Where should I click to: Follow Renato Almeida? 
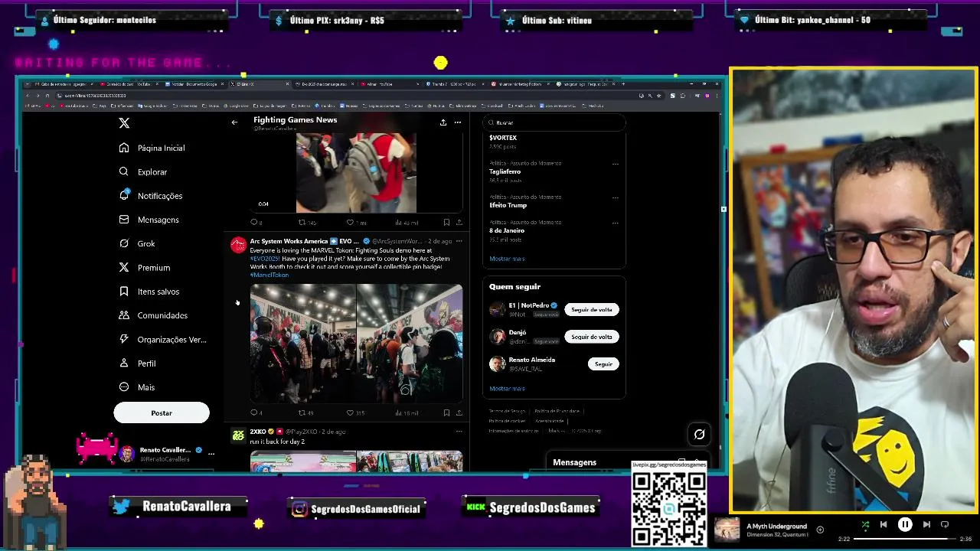[x=603, y=364]
